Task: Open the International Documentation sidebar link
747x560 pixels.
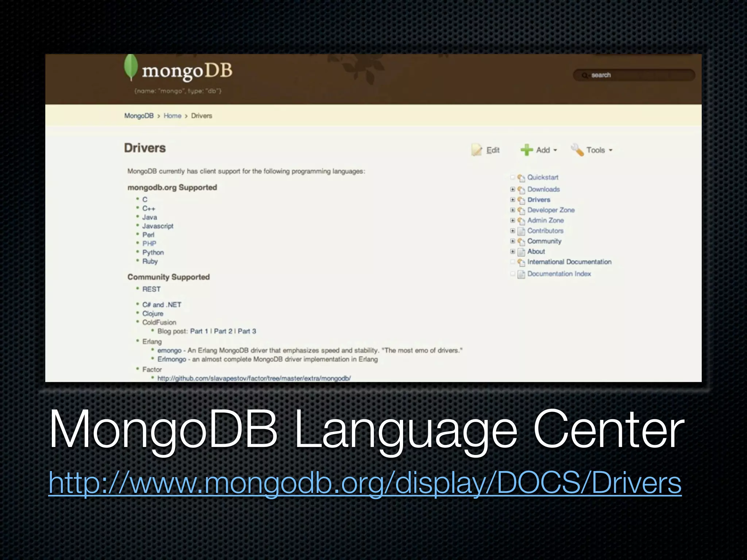Action: pyautogui.click(x=569, y=262)
